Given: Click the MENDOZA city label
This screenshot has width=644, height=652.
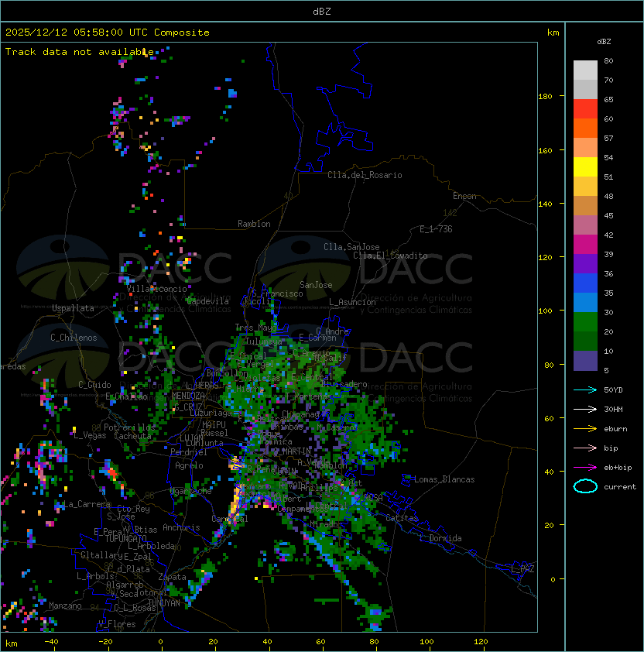Looking at the screenshot, I should click(x=188, y=396).
